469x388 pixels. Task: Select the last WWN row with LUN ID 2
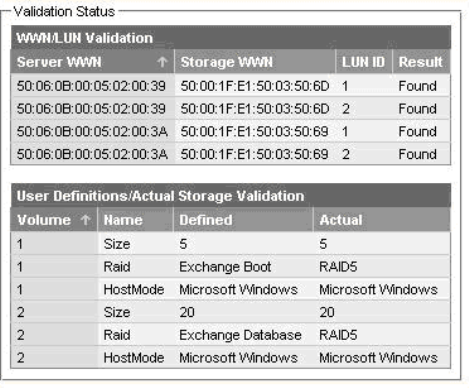230,154
